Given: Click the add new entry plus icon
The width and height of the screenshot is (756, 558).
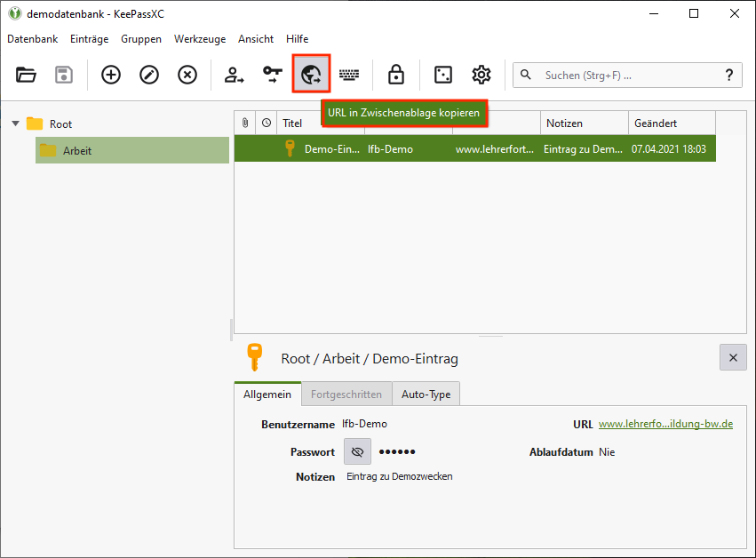Looking at the screenshot, I should (x=111, y=75).
